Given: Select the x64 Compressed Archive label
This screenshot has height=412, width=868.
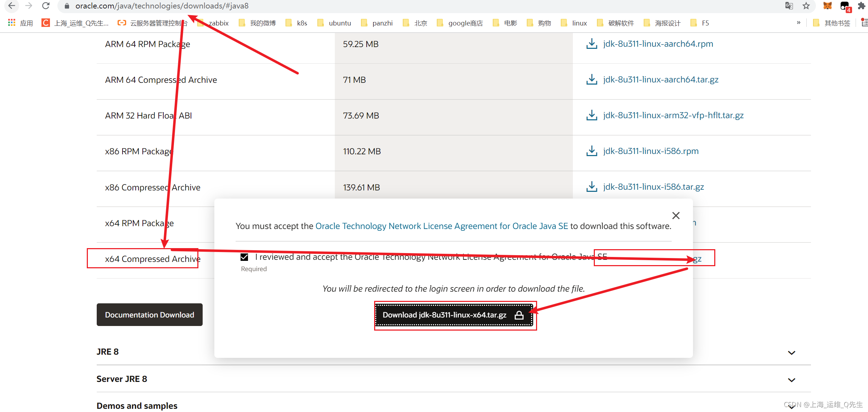Looking at the screenshot, I should [x=153, y=259].
